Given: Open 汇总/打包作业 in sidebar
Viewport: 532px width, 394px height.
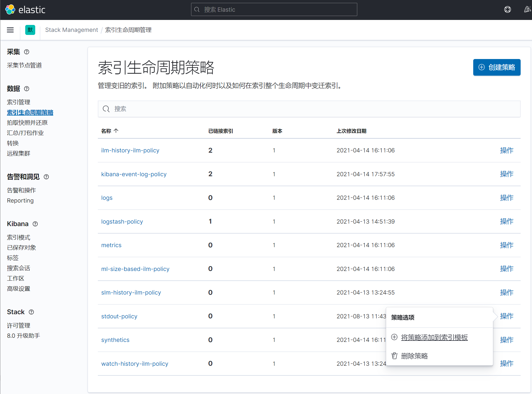Looking at the screenshot, I should click(25, 133).
